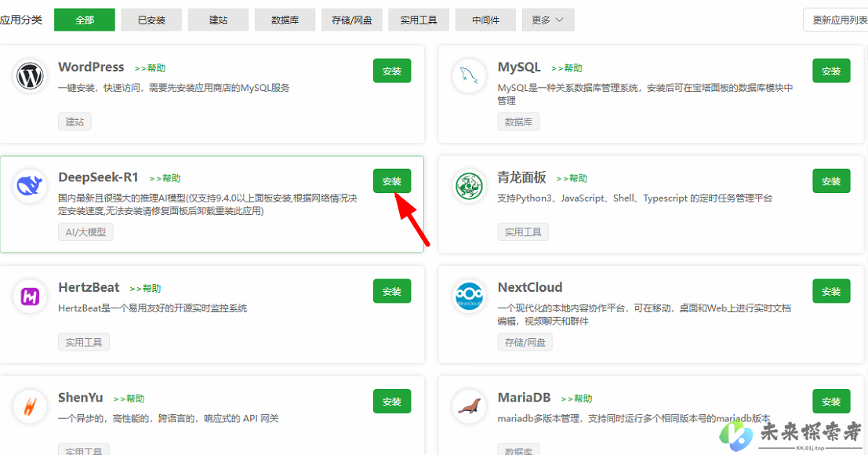Screen dimensions: 868x455
Task: Open the 帮助 link beside MySQL
Action: pyautogui.click(x=567, y=68)
